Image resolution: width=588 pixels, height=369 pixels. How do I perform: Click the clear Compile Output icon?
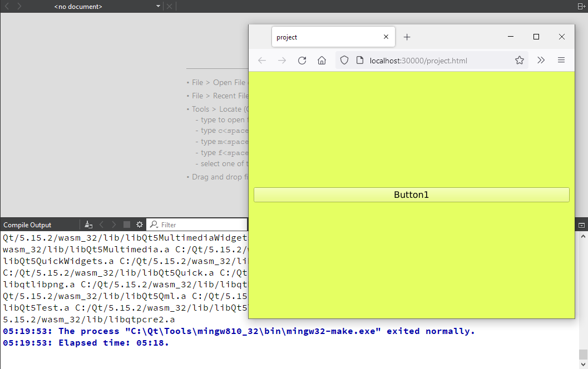[88, 225]
